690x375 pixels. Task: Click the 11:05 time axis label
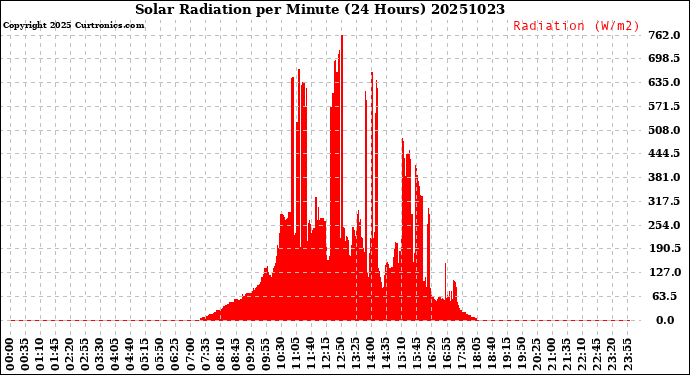click(x=296, y=355)
